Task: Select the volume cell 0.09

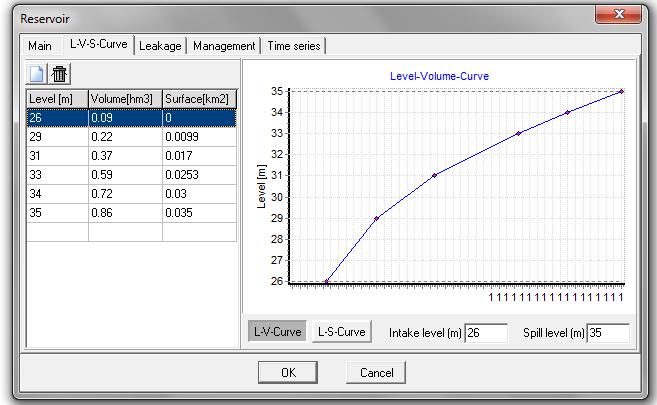Action: [125, 118]
